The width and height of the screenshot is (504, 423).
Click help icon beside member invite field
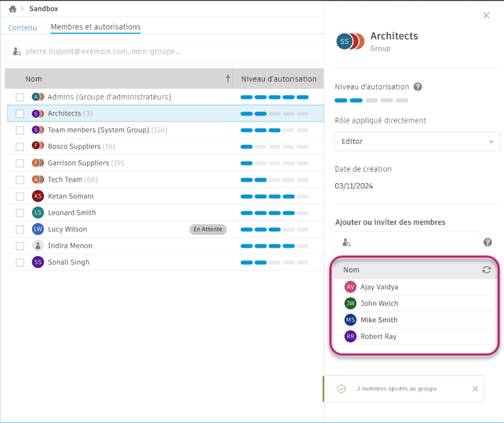487,242
